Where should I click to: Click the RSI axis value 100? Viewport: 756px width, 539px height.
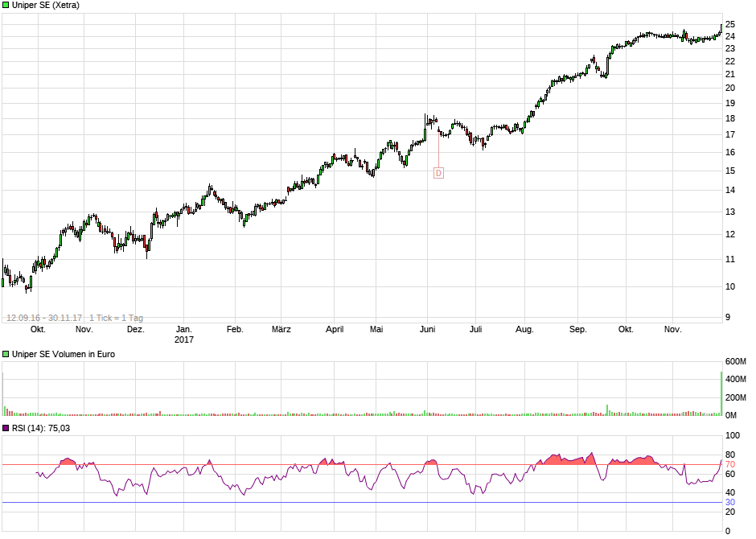(733, 436)
